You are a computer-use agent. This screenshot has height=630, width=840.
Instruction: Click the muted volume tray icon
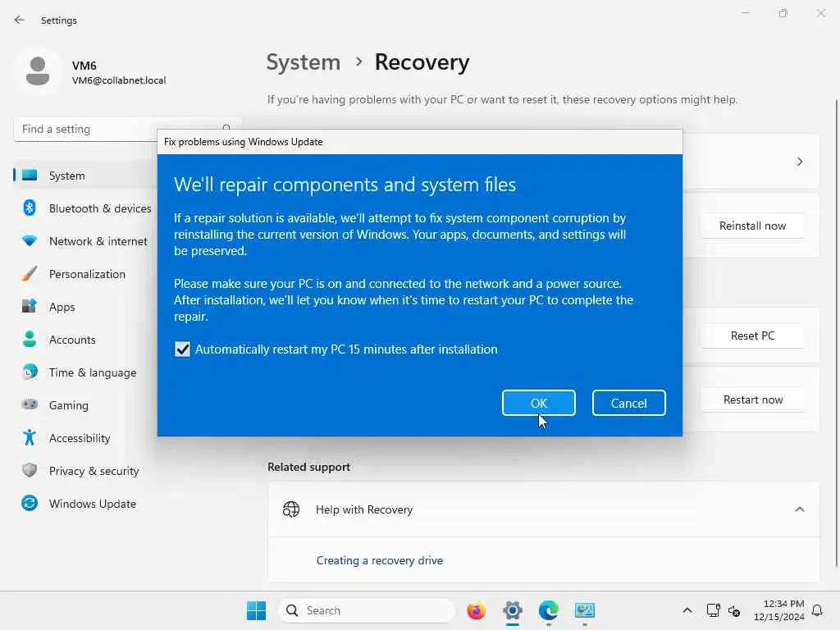[x=734, y=610]
